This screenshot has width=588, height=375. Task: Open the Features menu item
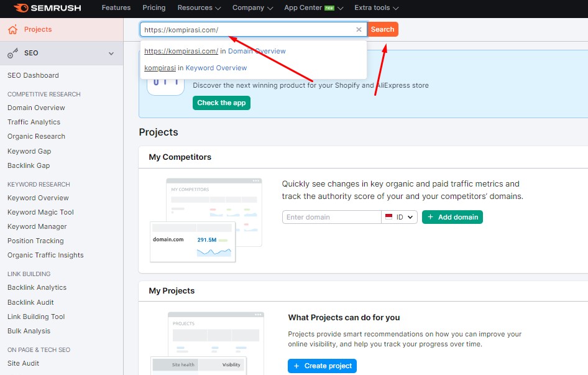[x=116, y=8]
